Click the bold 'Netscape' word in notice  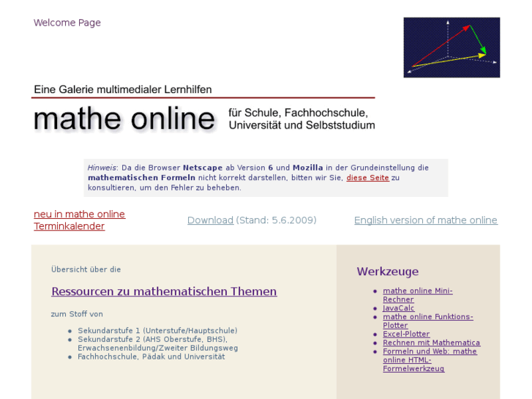coord(203,168)
